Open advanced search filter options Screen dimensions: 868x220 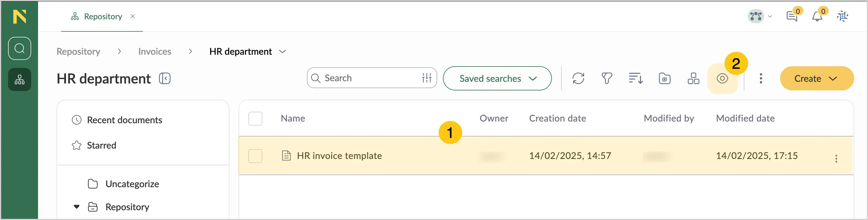click(427, 78)
